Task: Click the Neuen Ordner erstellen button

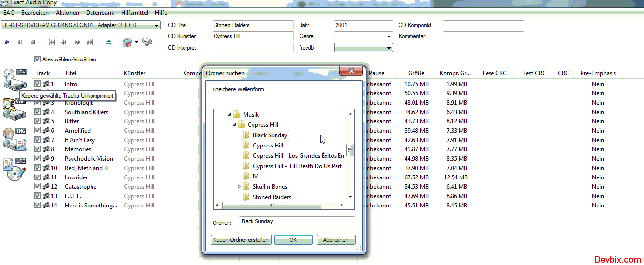Action: click(x=241, y=240)
